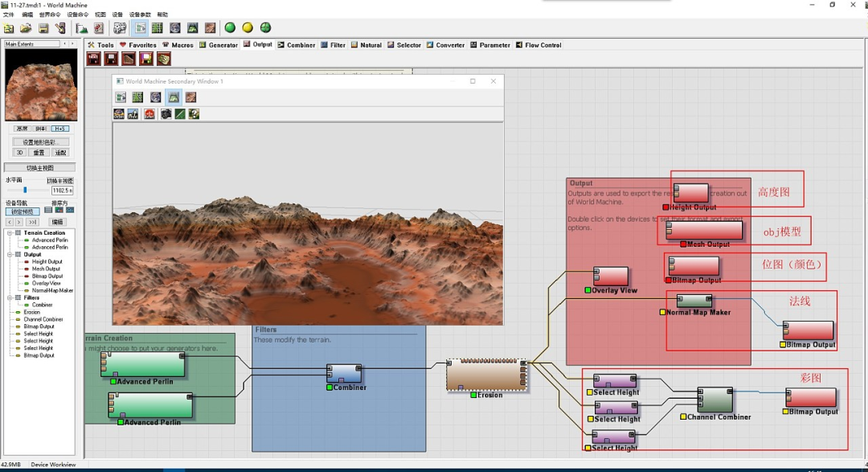Image resolution: width=868 pixels, height=472 pixels.
Task: Switch main window to 3D view icon
Action: pyautogui.click(x=193, y=27)
